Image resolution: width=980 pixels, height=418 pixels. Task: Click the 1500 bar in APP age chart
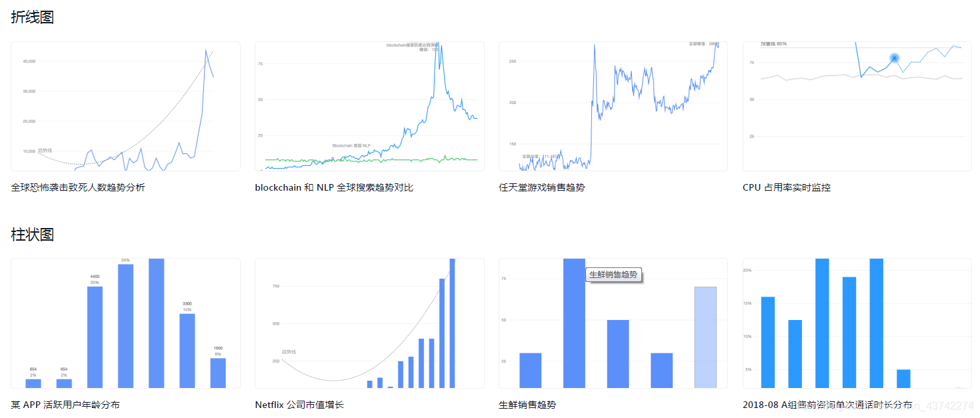tap(218, 373)
